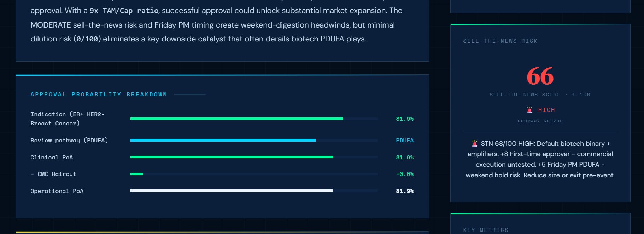This screenshot has width=644, height=234.
Task: Select the APPROVAL PROBABILITY BREAKDOWN panel header
Action: pos(98,94)
